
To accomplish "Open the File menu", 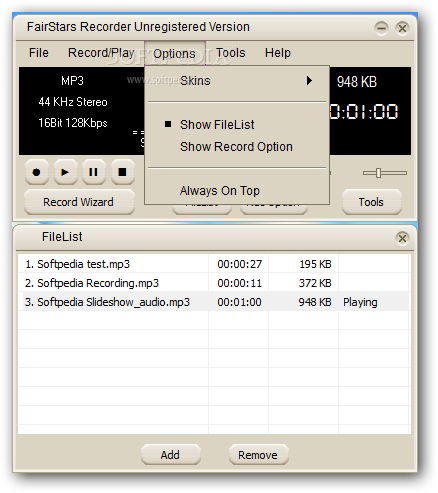I will pos(39,53).
